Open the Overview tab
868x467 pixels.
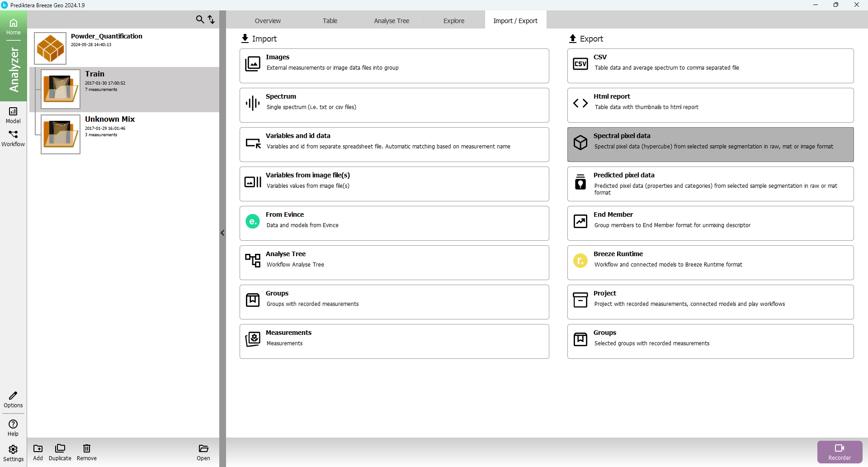point(268,21)
